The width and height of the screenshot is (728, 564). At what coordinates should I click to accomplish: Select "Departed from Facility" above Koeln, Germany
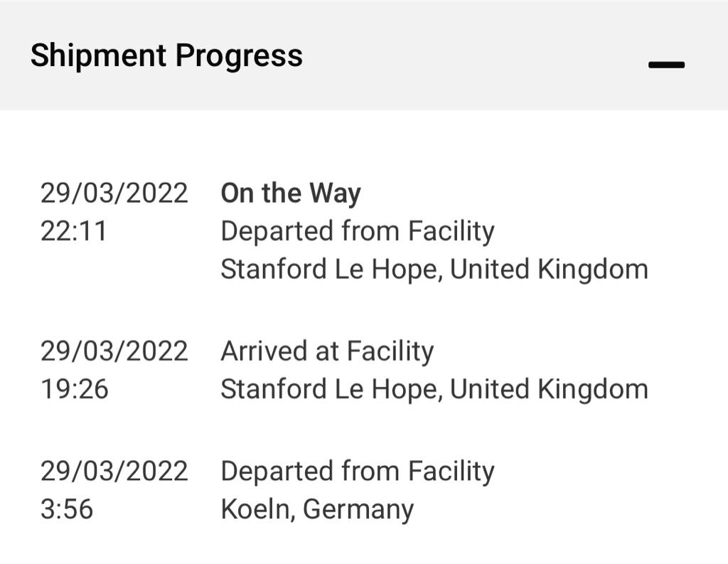coord(357,471)
